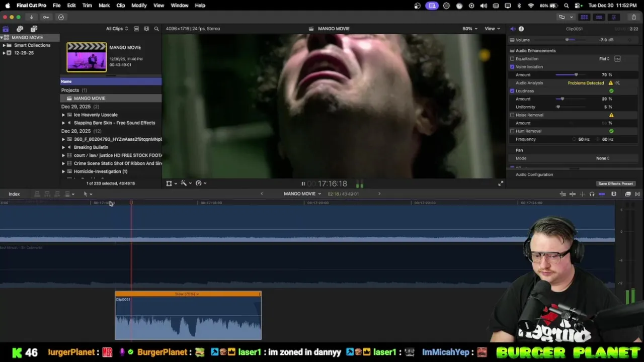
Task: Open the MANGO MOVIE timeline title menu
Action: coord(302,194)
